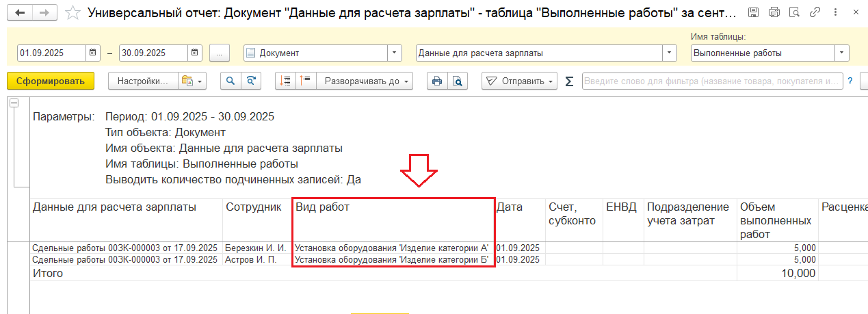Open calendar for end date 30.09.2025

pos(195,53)
